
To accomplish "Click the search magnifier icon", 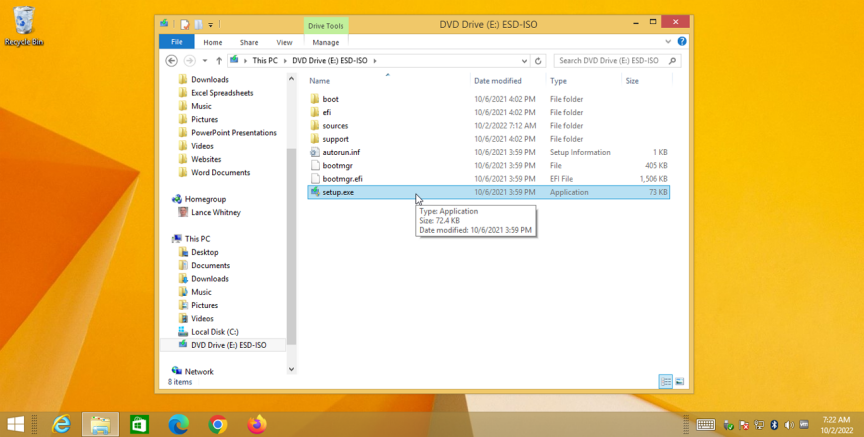I will [672, 61].
